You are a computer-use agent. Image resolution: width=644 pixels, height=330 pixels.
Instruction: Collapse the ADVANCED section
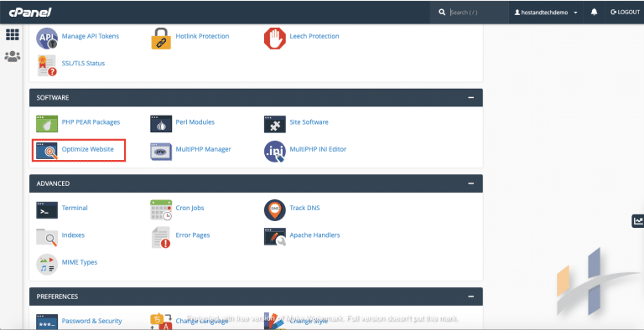[470, 183]
